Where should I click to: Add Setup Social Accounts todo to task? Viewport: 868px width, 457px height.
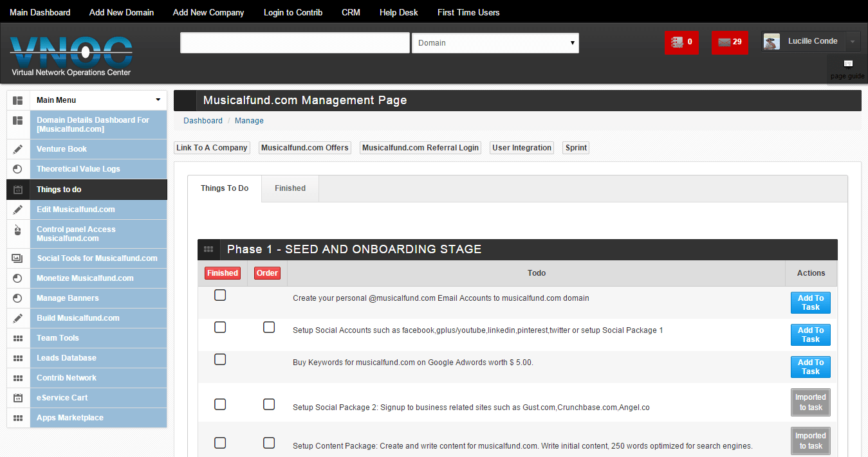(x=811, y=335)
